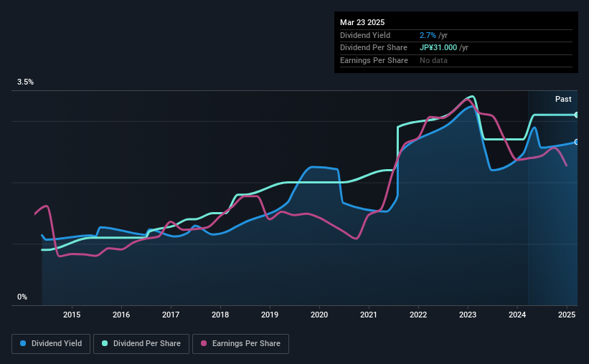This screenshot has width=589, height=364.
Task: Click the 2.7% Dividend Yield value in tooltip
Action: 428,35
